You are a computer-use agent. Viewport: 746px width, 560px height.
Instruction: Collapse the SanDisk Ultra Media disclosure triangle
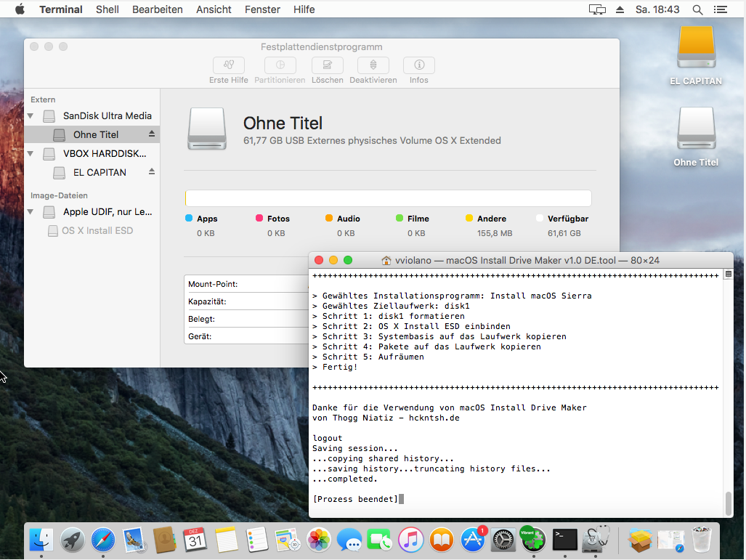31,115
